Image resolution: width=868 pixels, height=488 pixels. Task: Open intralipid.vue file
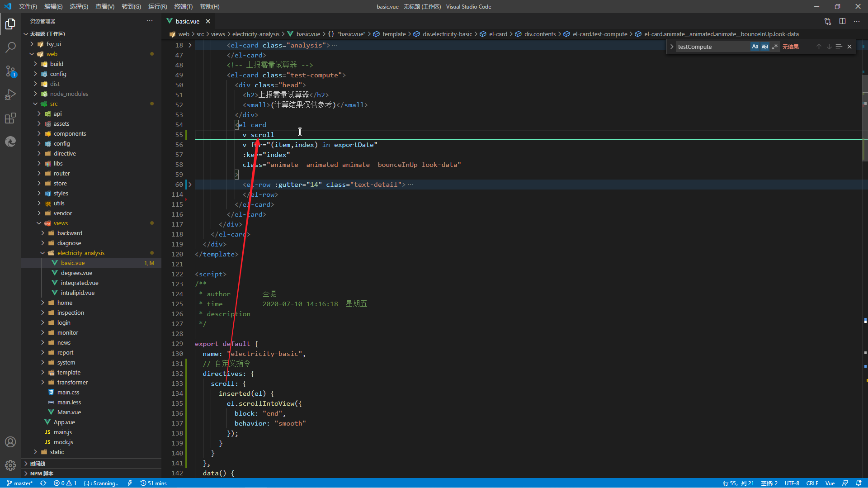pyautogui.click(x=77, y=293)
